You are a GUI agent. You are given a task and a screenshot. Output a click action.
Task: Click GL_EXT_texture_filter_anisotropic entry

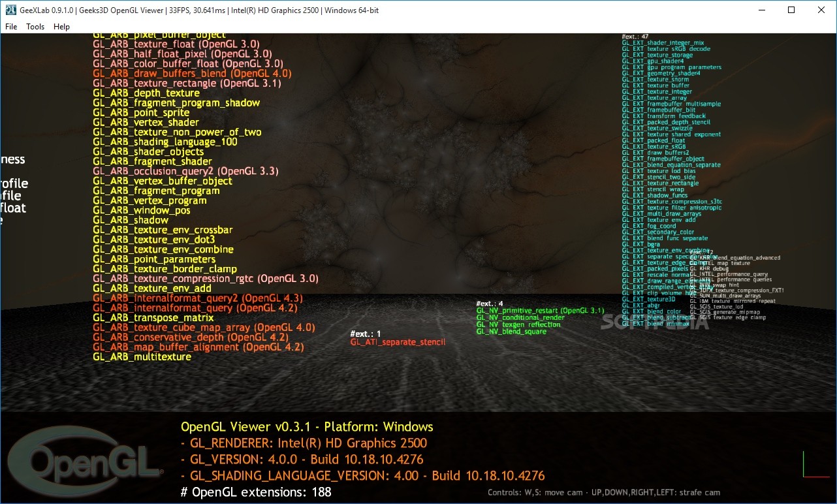click(x=672, y=208)
